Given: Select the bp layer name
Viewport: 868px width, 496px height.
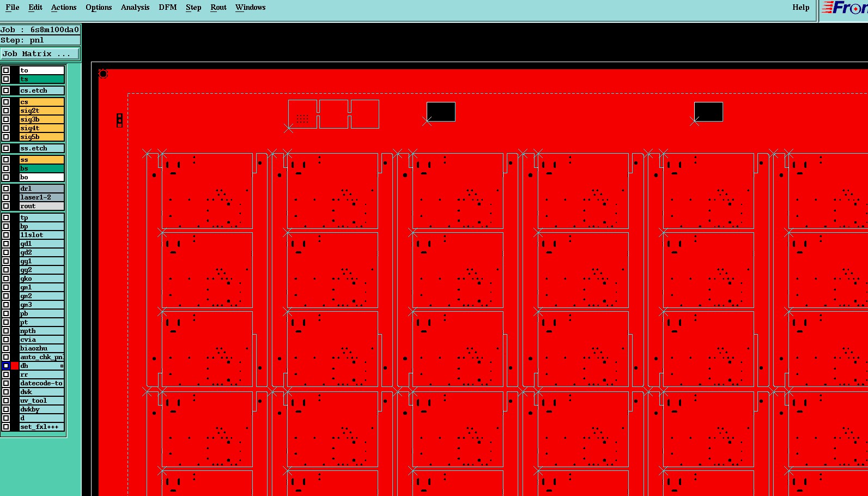Looking at the screenshot, I should (x=42, y=226).
